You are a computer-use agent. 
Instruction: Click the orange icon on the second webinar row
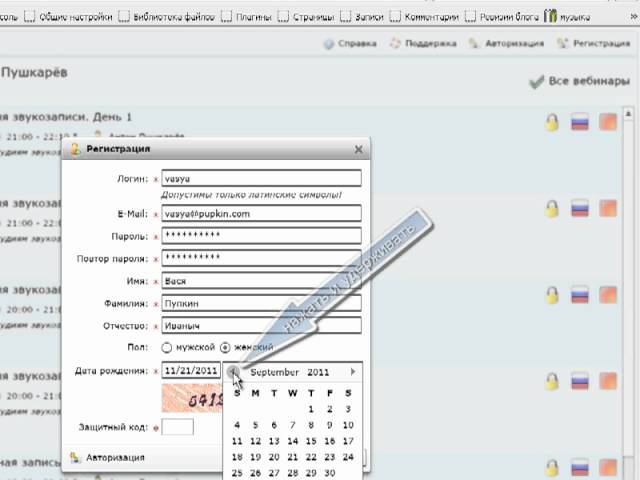pos(608,208)
